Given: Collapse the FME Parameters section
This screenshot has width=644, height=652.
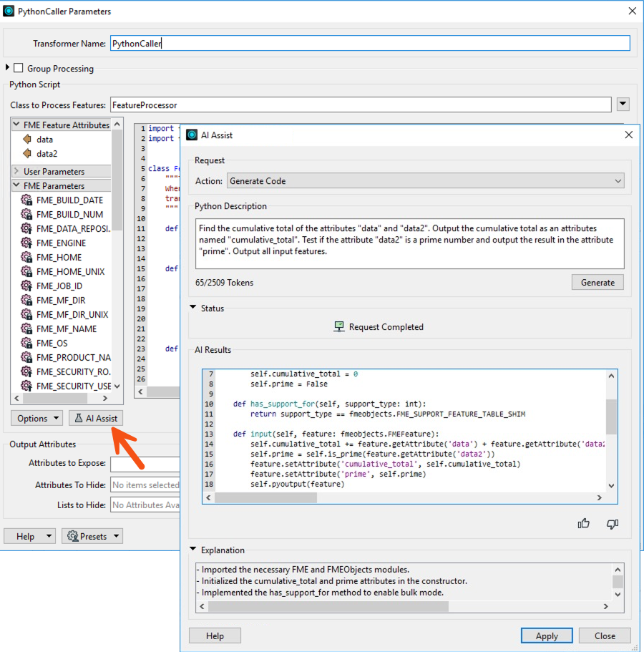Looking at the screenshot, I should tap(16, 185).
